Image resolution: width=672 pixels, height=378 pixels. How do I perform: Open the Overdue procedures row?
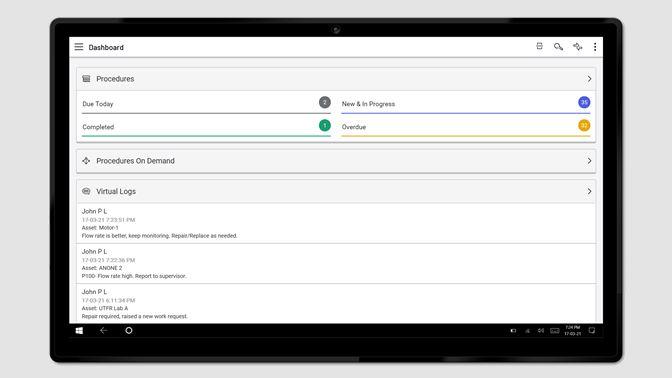[465, 127]
